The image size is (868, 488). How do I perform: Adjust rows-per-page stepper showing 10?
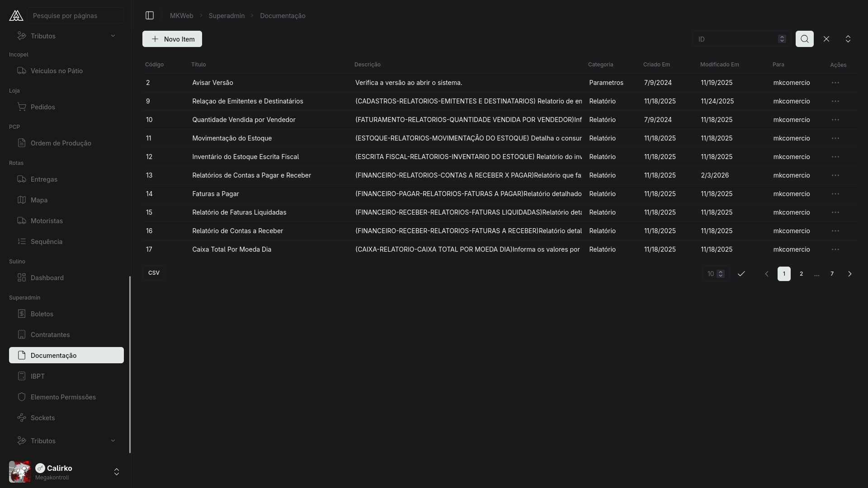(x=721, y=274)
